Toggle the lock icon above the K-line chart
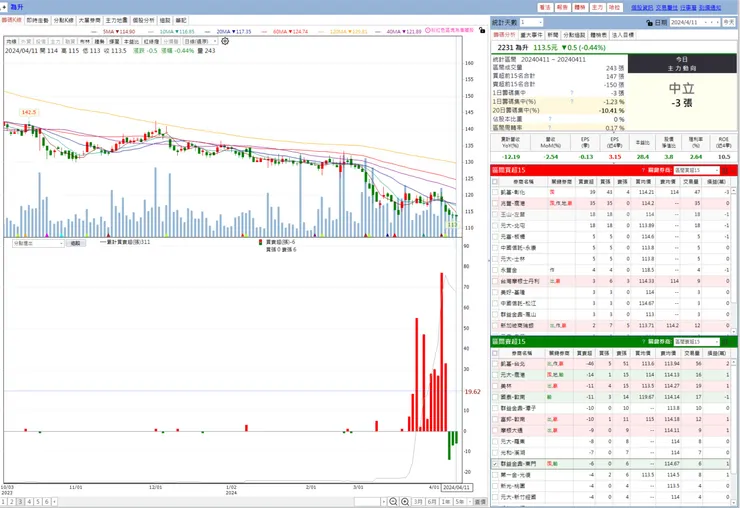Viewport: 740px width, 508px height. (482, 30)
